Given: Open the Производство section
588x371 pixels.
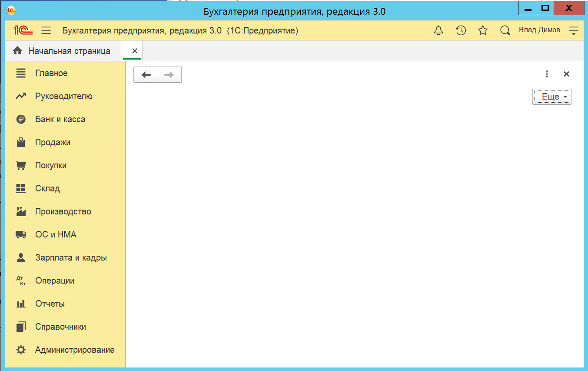Looking at the screenshot, I should pos(65,211).
